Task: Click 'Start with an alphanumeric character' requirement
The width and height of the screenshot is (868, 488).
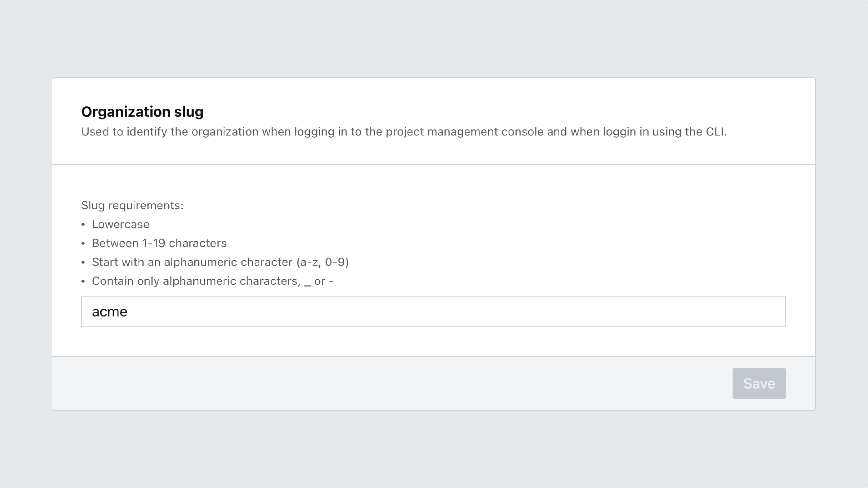Action: (x=192, y=262)
